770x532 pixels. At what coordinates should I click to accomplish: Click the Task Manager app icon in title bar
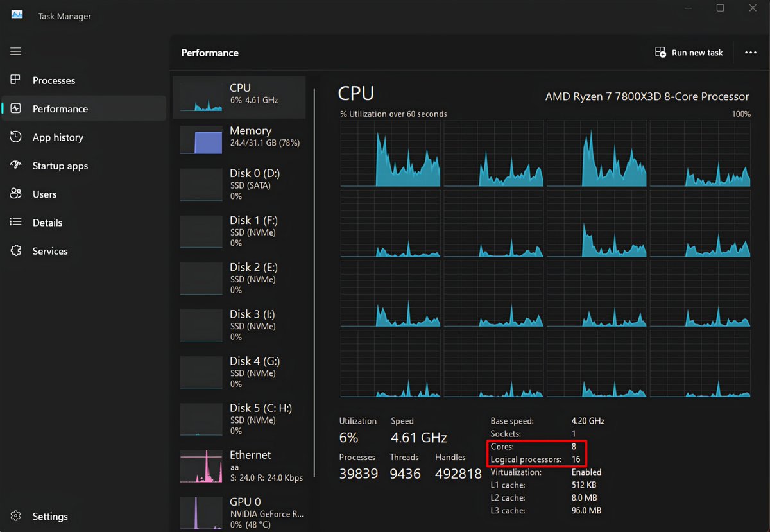pos(17,15)
